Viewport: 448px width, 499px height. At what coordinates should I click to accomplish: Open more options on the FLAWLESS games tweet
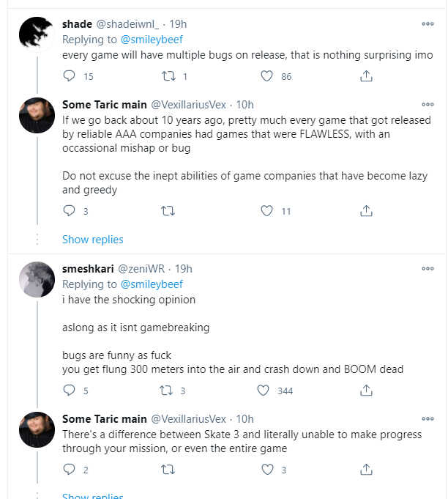[428, 105]
